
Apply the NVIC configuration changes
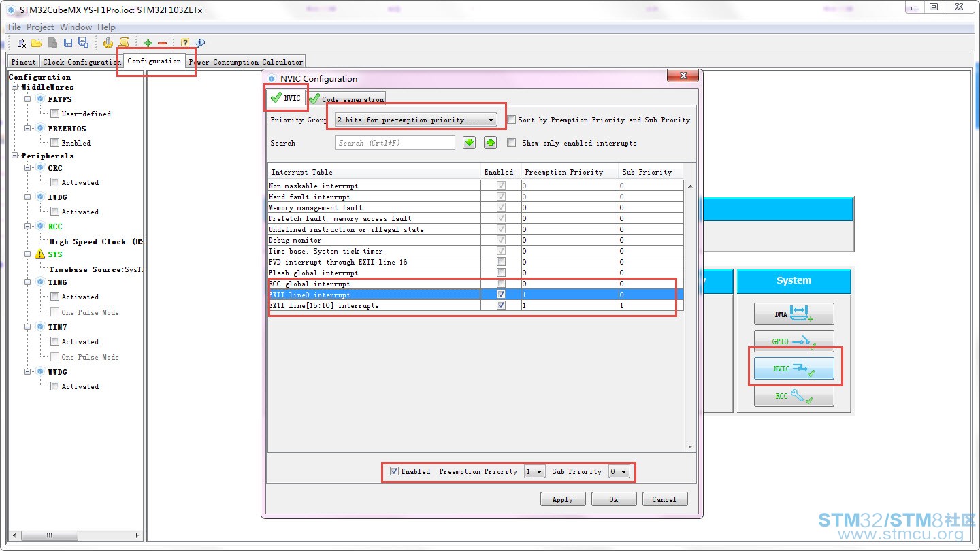click(563, 499)
